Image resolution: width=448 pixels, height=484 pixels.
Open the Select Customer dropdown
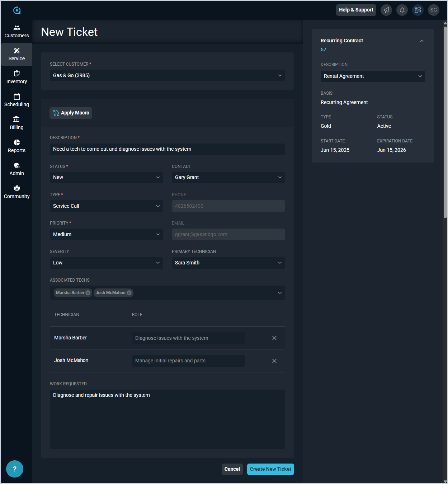168,75
